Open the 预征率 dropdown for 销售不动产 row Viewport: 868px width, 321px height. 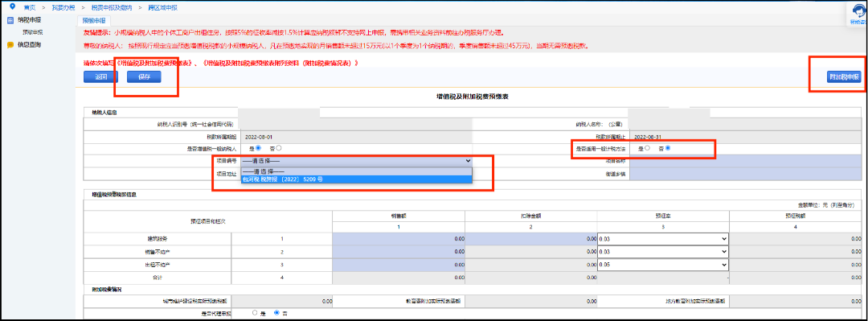663,252
